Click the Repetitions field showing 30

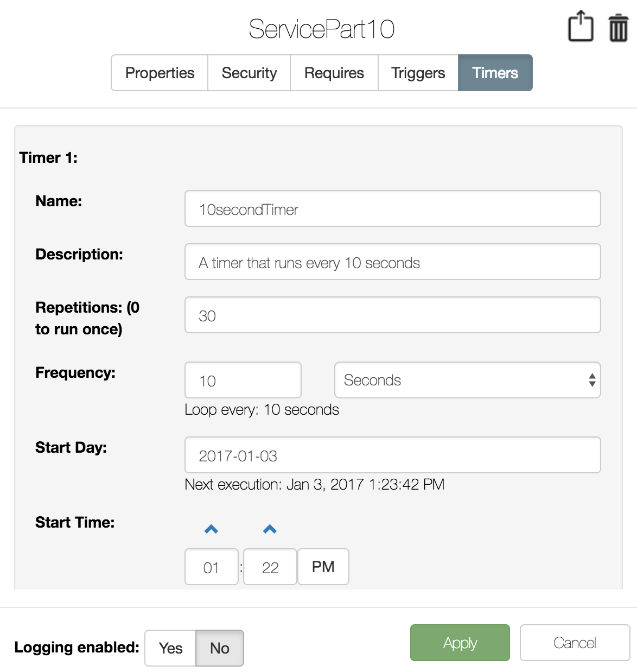(393, 315)
